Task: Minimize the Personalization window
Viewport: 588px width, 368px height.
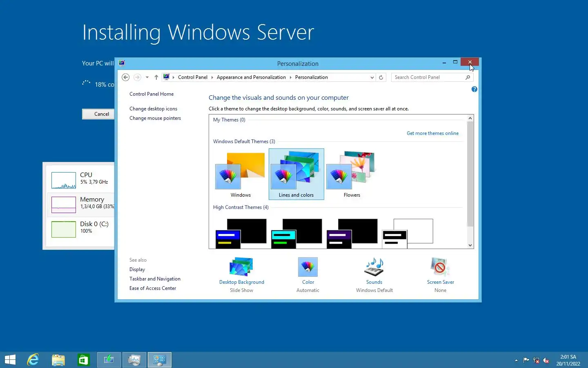Action: tap(444, 62)
